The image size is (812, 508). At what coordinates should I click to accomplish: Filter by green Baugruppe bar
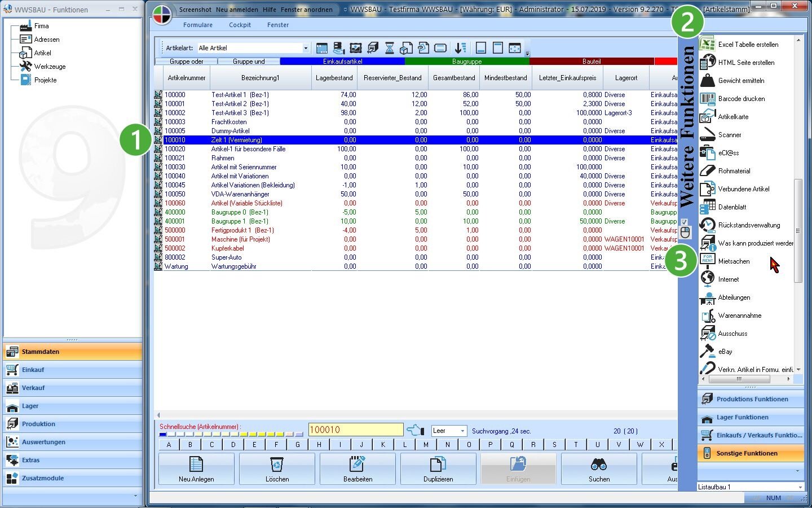[x=467, y=62]
